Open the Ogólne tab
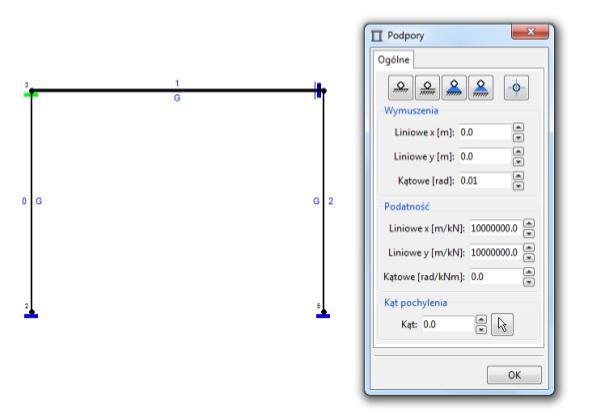 click(x=393, y=59)
